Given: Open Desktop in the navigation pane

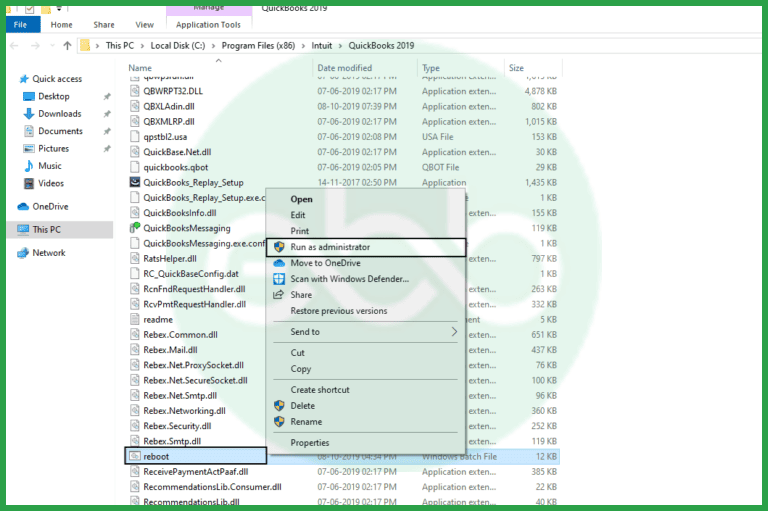Looking at the screenshot, I should pyautogui.click(x=54, y=97).
